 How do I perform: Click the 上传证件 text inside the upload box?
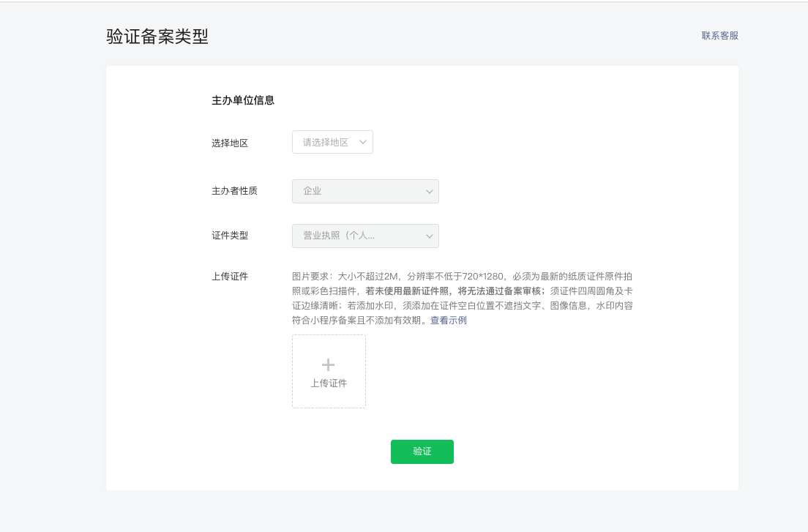(x=329, y=383)
